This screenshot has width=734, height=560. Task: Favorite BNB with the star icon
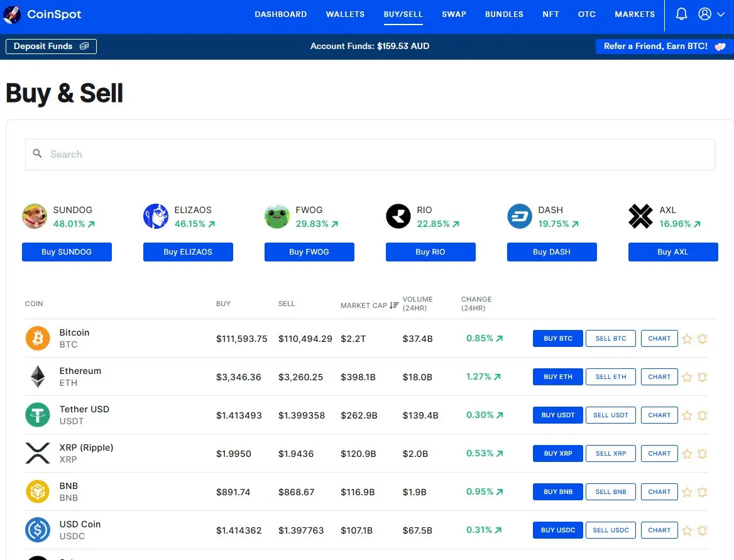pyautogui.click(x=687, y=492)
